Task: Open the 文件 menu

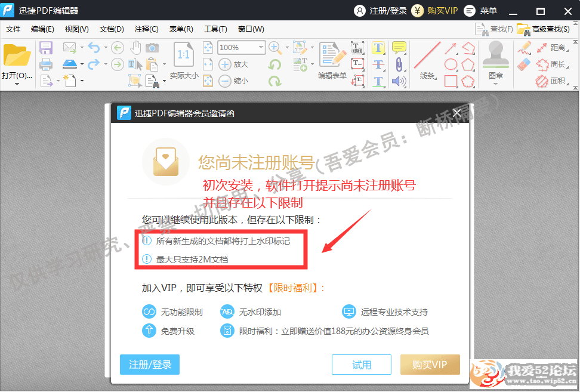Action: [x=13, y=29]
